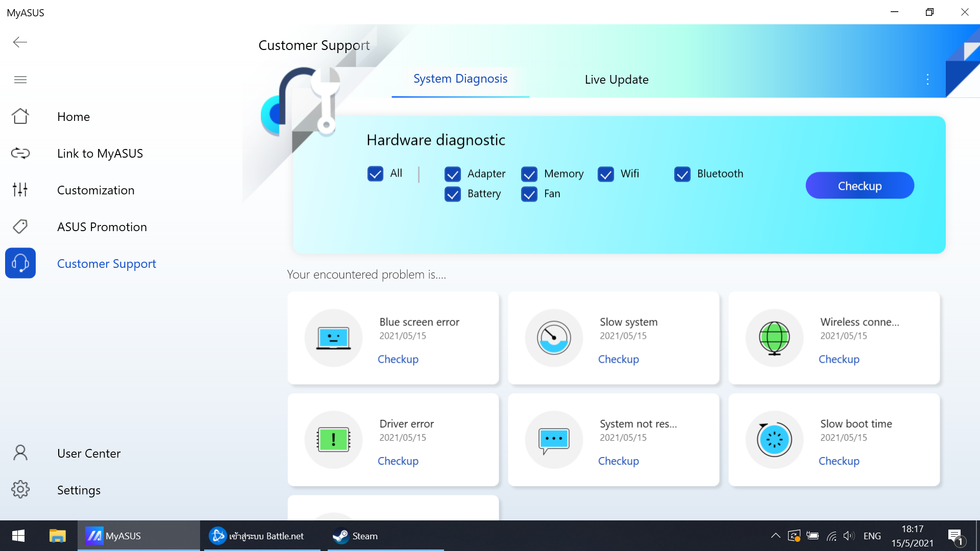The image size is (980, 551).
Task: Click the ASUS Promotion tag icon
Action: click(20, 227)
